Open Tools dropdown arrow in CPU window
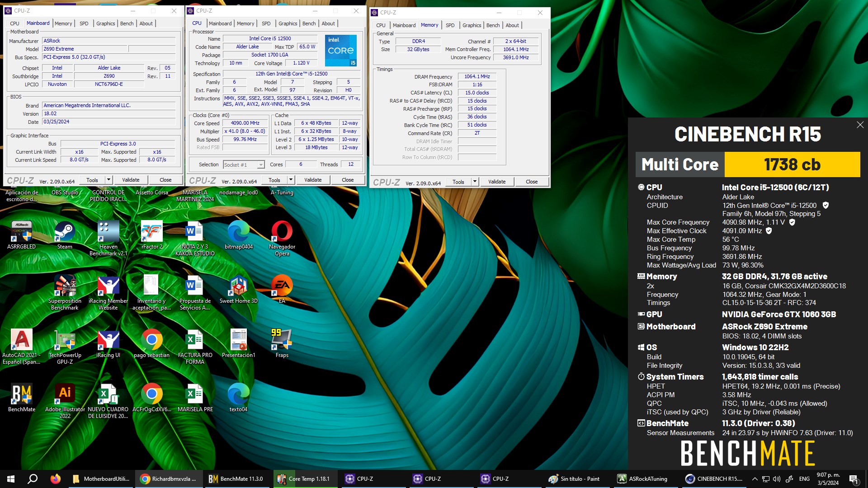This screenshot has height=488, width=868. [x=291, y=180]
